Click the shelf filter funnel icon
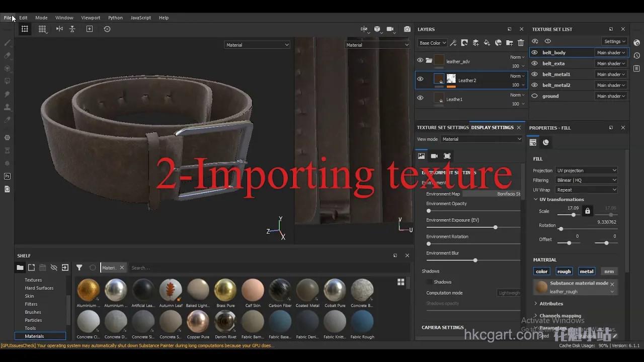The height and width of the screenshot is (362, 644). click(79, 267)
